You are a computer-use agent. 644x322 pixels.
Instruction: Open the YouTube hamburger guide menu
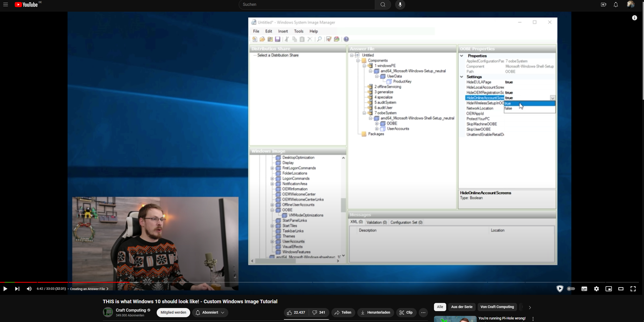point(6,5)
